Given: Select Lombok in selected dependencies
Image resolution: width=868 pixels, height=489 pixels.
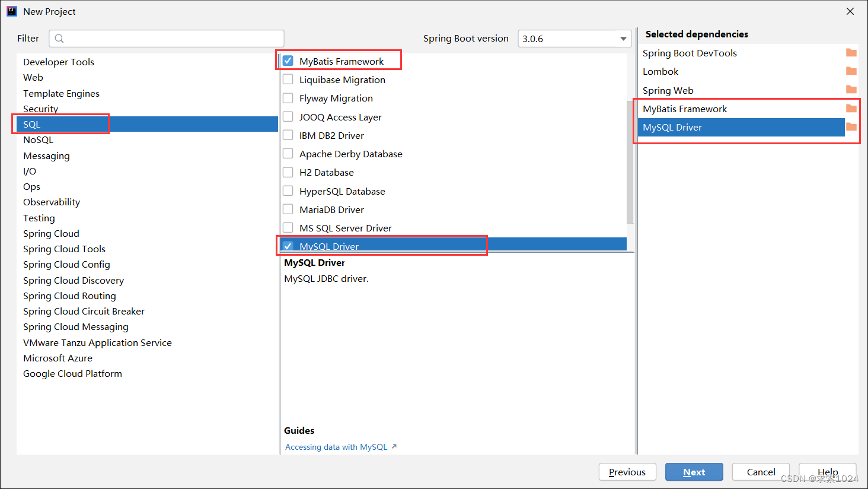Looking at the screenshot, I should (x=741, y=71).
